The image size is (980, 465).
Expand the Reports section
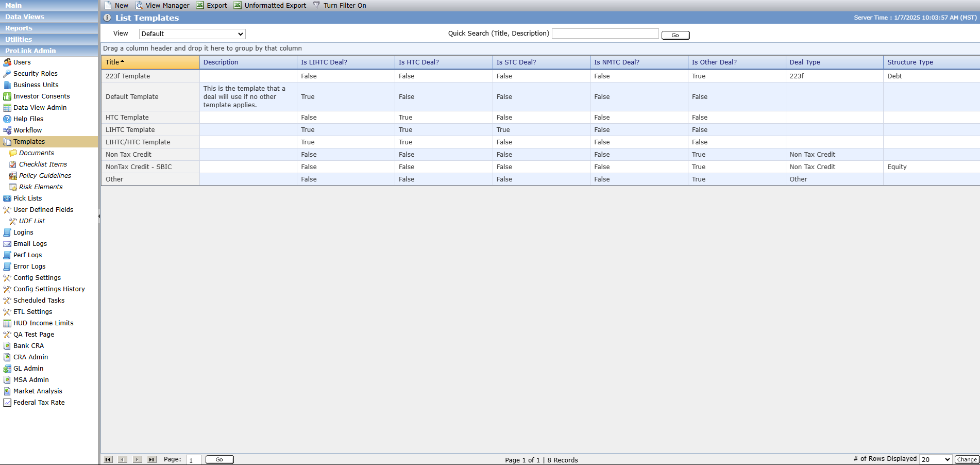click(49, 28)
